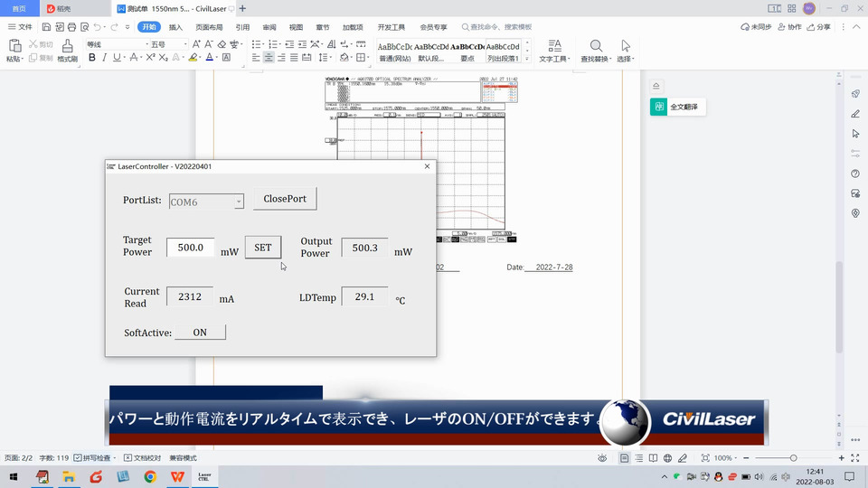Screen dimensions: 868x488
Task: Click the Print icon in the quick toolbar
Action: (x=72, y=26)
